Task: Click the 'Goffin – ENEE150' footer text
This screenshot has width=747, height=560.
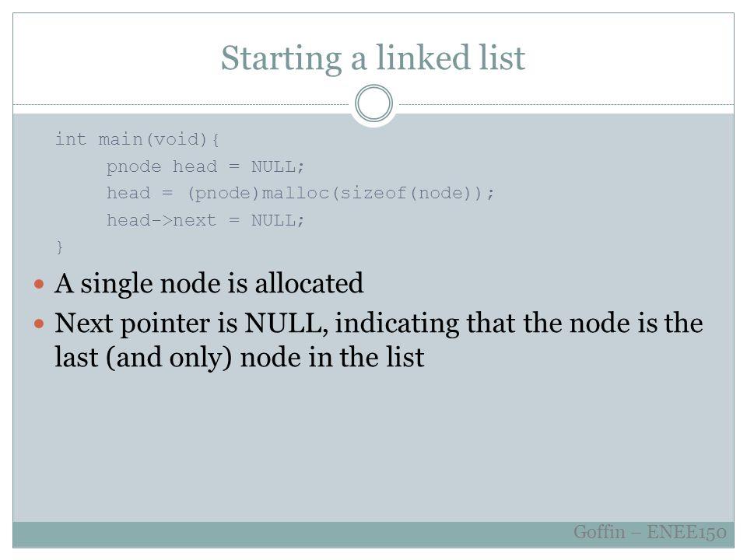Action: (650, 532)
